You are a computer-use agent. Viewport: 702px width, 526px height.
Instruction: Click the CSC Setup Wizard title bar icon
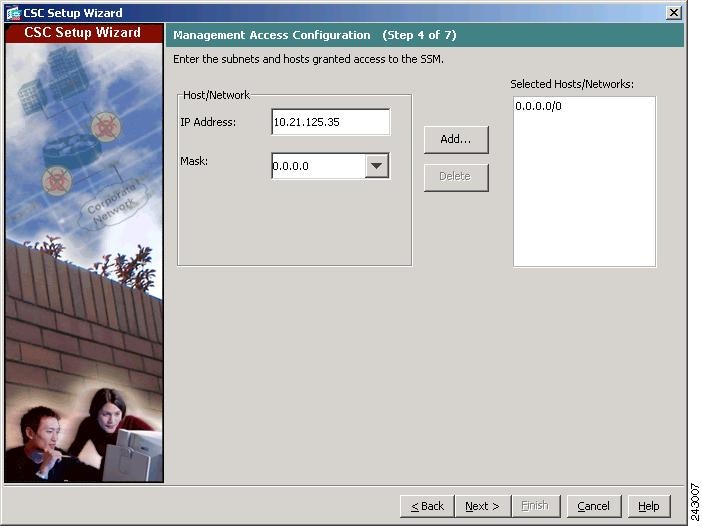tap(13, 13)
